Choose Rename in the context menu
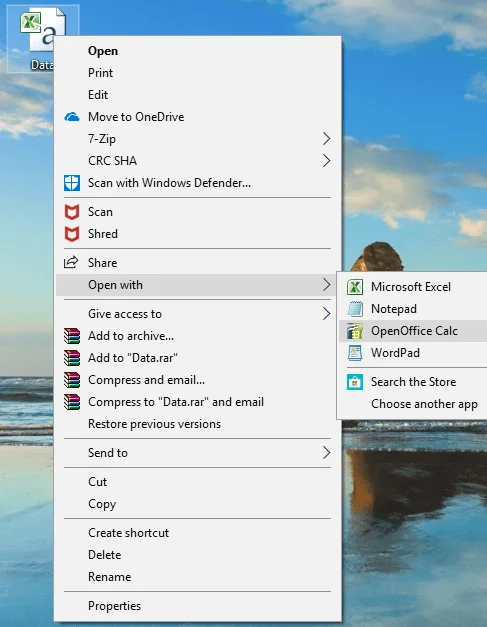The image size is (487, 627). pyautogui.click(x=198, y=577)
